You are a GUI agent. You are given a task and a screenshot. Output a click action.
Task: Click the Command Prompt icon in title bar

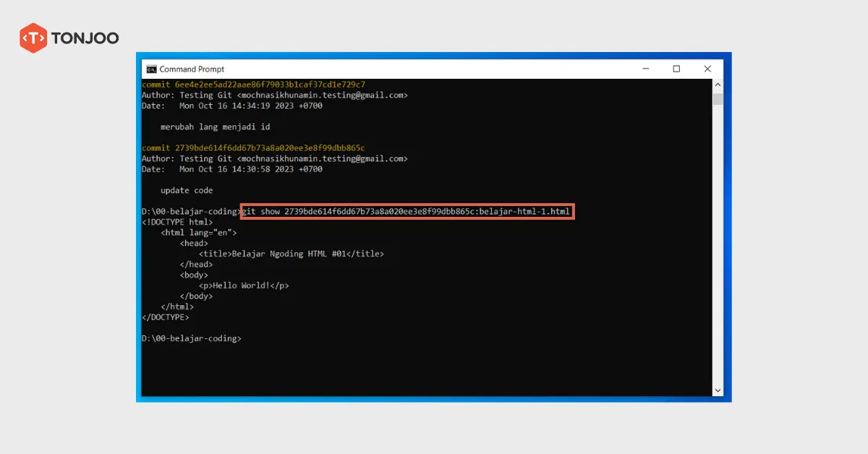pos(152,69)
